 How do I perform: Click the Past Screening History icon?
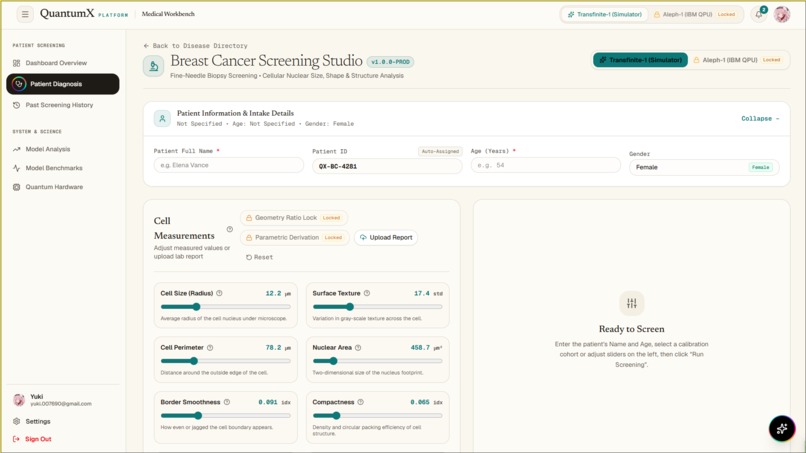pyautogui.click(x=16, y=105)
